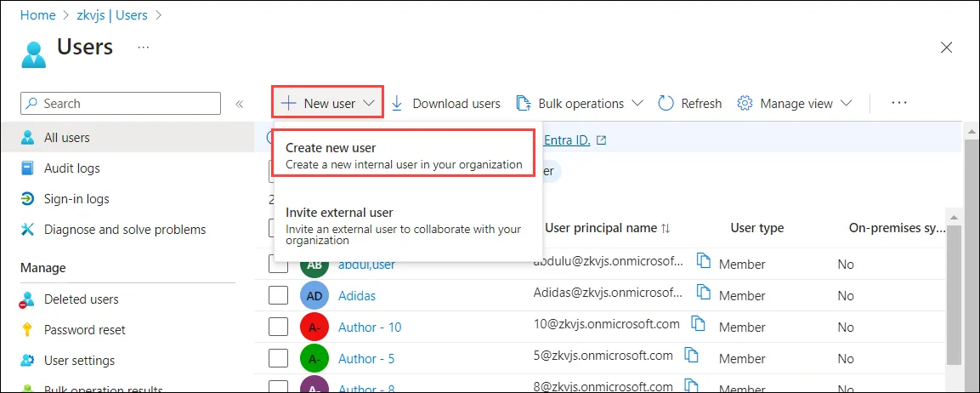This screenshot has width=980, height=393.
Task: Click Download users button
Action: point(445,103)
